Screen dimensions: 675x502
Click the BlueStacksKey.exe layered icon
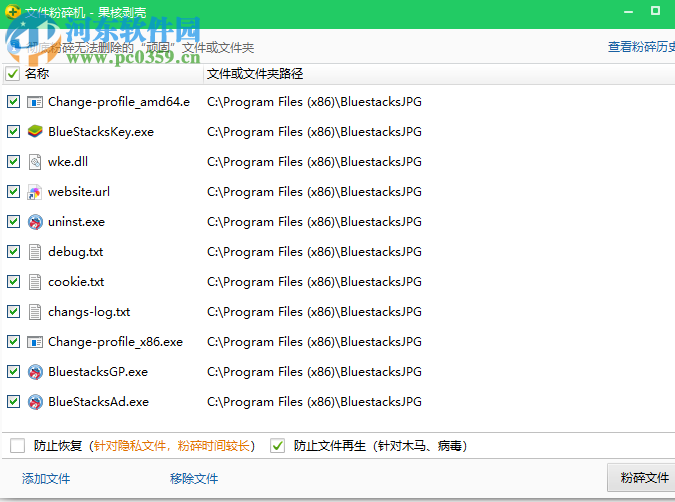(35, 132)
